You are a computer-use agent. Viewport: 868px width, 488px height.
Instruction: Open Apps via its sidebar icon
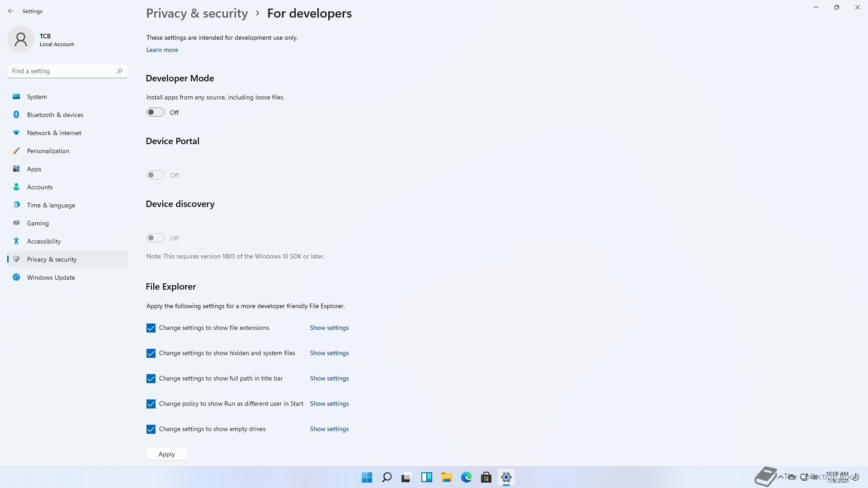tap(16, 169)
